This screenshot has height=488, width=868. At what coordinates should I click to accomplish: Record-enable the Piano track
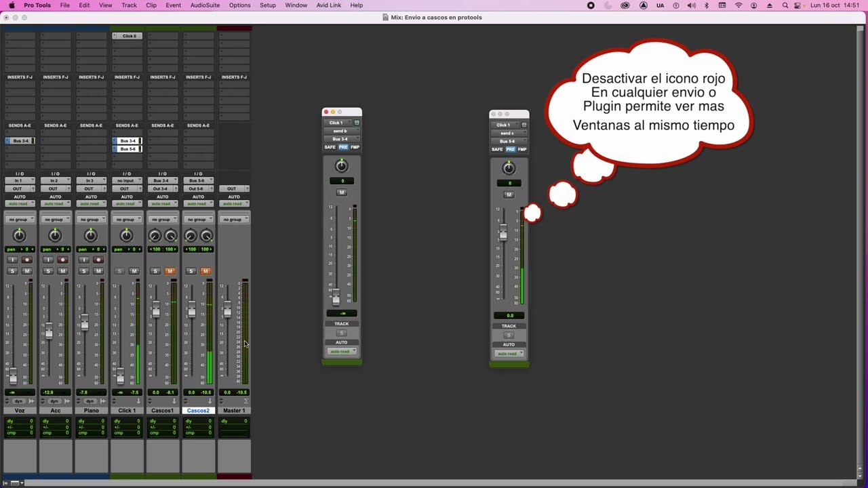[x=98, y=260]
